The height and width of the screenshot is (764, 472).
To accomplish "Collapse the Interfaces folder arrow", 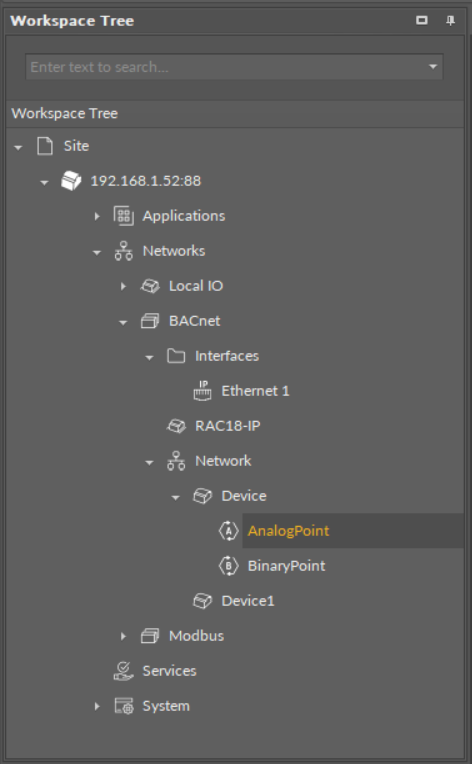I will coord(150,357).
